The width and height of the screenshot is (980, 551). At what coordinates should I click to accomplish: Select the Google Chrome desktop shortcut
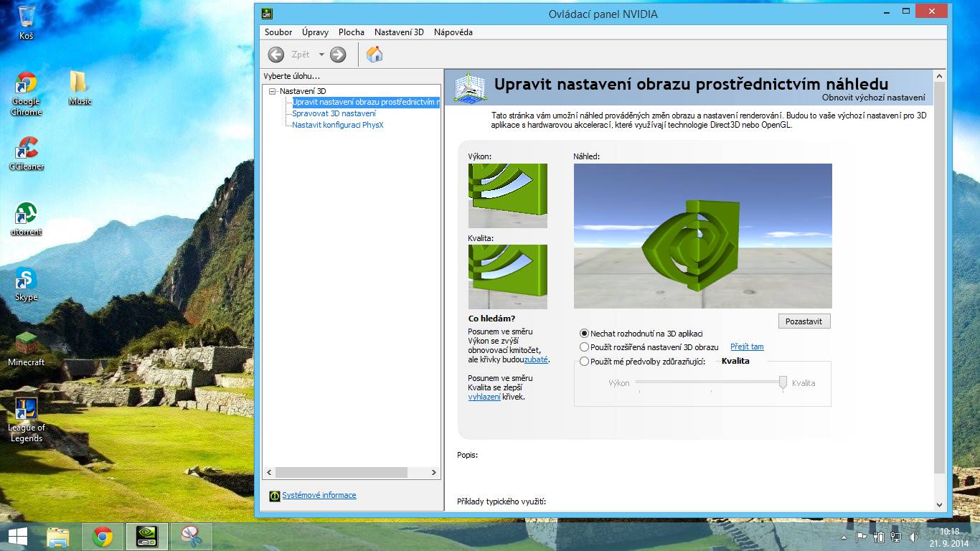tap(27, 94)
